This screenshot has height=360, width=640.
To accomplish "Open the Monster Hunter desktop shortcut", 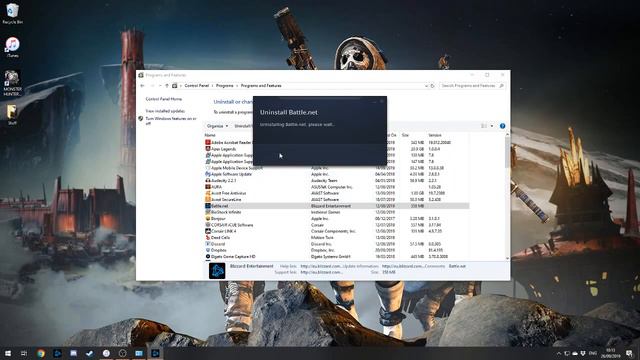I will (x=12, y=83).
